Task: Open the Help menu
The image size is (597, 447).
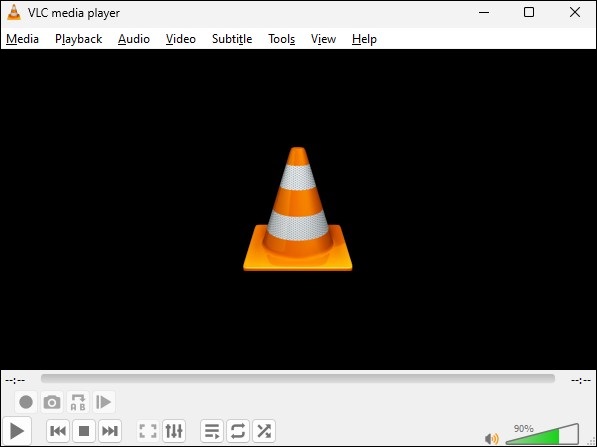Action: [364, 39]
